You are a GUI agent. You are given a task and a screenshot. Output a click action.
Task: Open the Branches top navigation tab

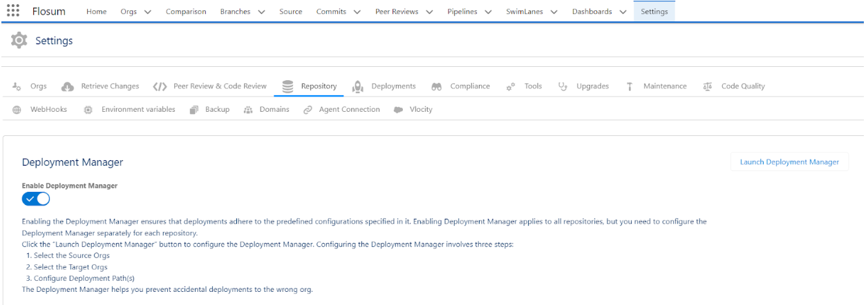[x=236, y=10]
